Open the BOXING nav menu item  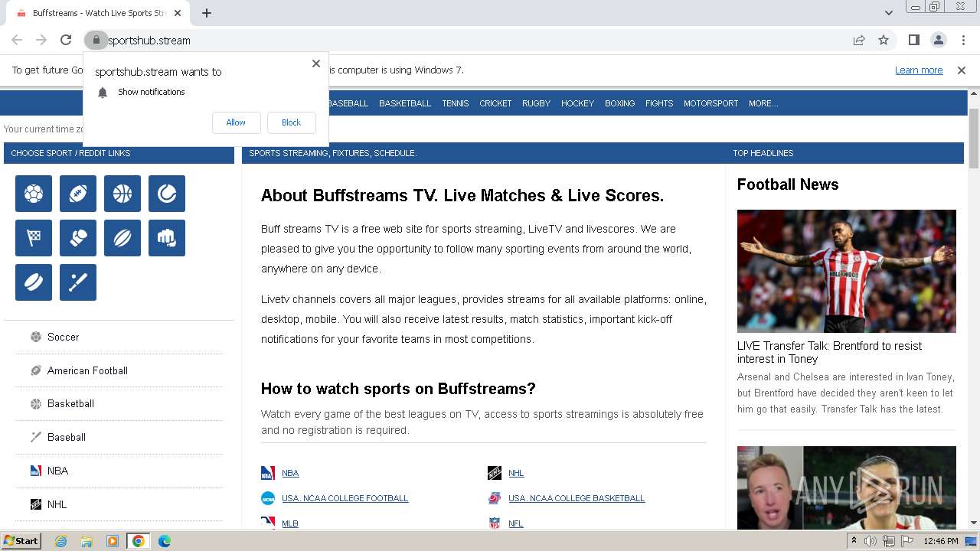[619, 103]
